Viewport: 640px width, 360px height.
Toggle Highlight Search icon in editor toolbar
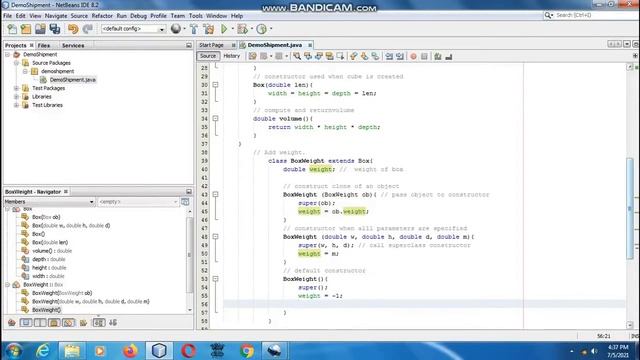(x=329, y=56)
